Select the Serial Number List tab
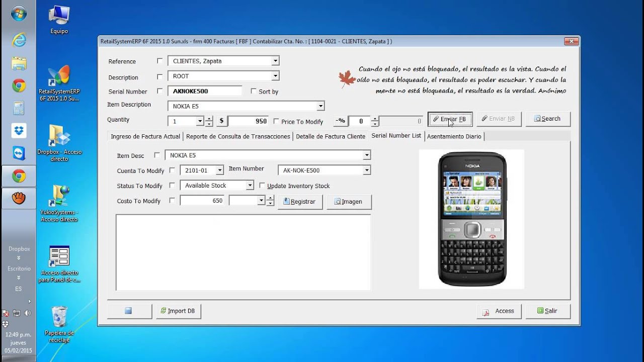 [x=396, y=136]
